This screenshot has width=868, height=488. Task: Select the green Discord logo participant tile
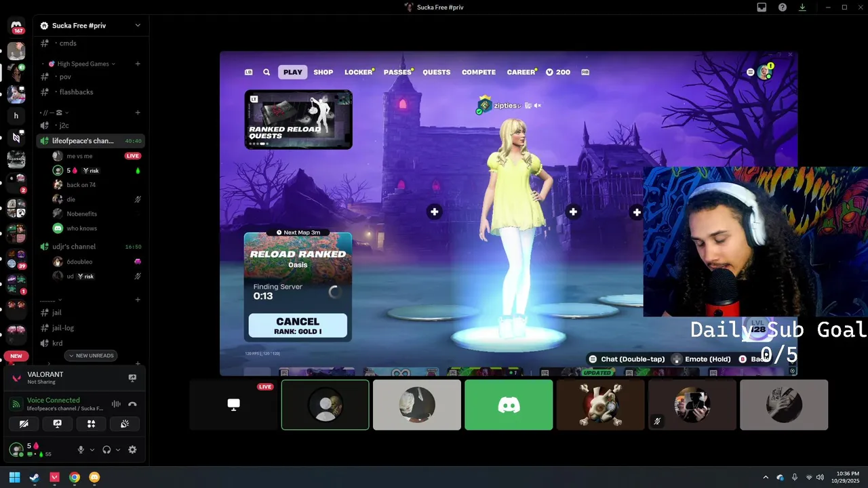(509, 405)
